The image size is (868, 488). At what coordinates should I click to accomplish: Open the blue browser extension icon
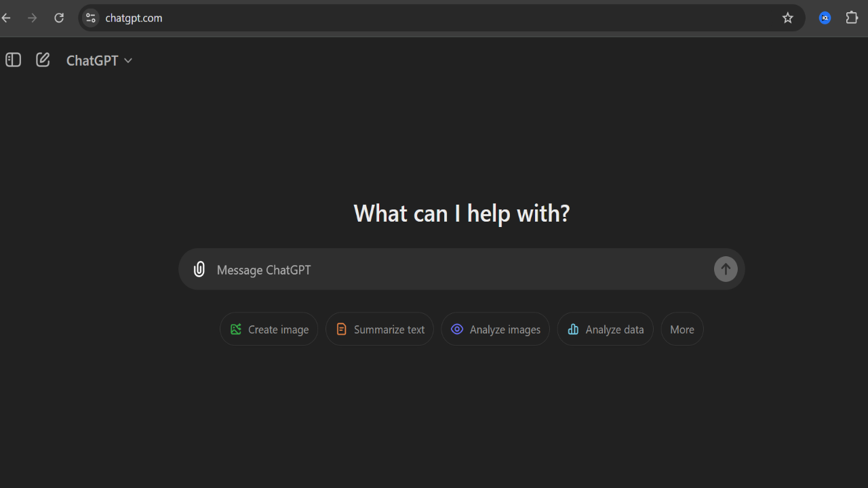click(x=825, y=18)
